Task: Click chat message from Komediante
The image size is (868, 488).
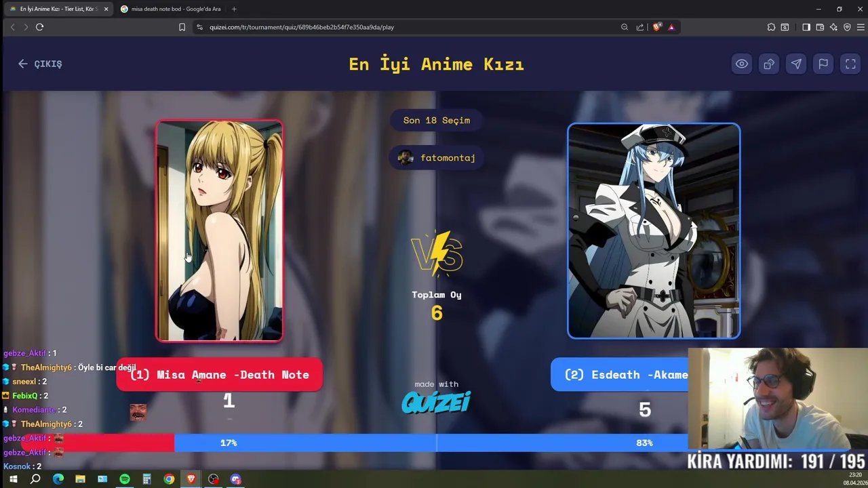Action: [35, 409]
